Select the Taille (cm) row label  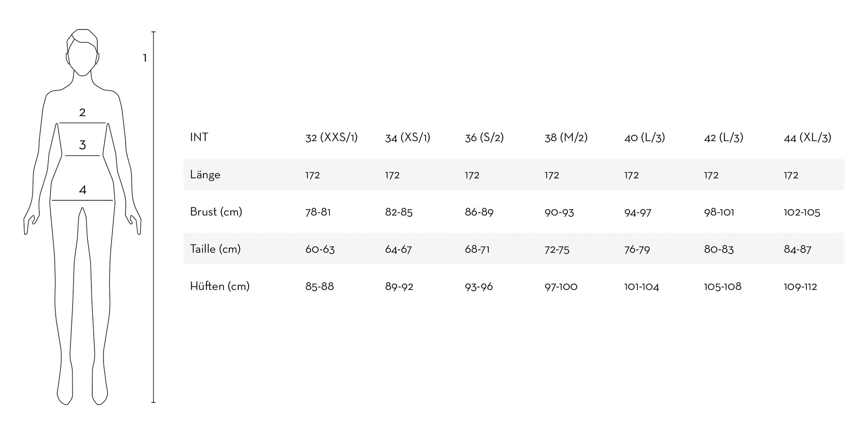tap(215, 249)
